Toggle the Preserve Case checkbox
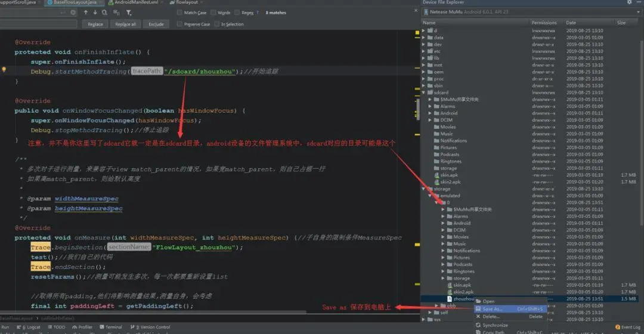The image size is (644, 334). pos(179,24)
